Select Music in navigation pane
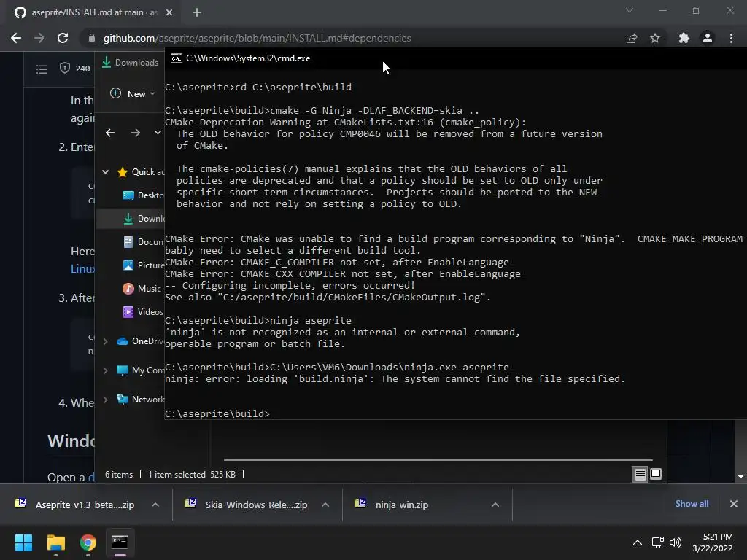This screenshot has height=560, width=747. click(142, 289)
